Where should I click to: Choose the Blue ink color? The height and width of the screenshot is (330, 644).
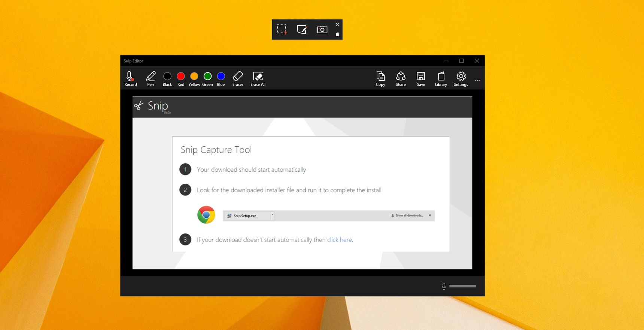pos(221,79)
